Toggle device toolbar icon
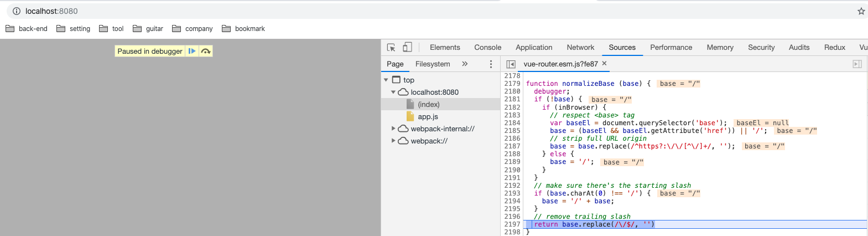The width and height of the screenshot is (868, 236). pos(407,47)
